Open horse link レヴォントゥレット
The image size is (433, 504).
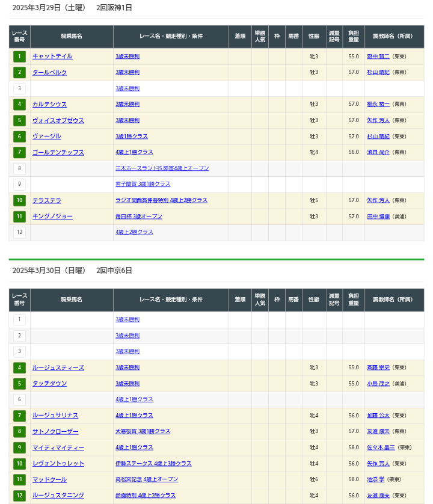[x=58, y=464]
